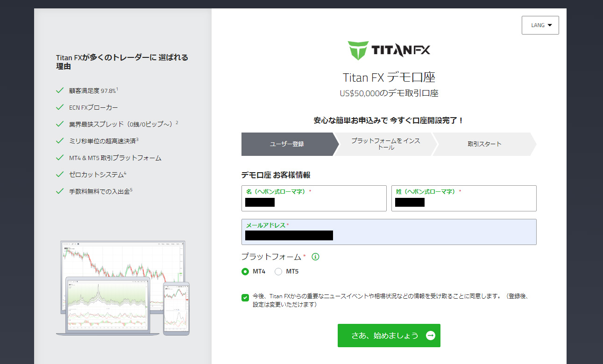Image resolution: width=603 pixels, height=364 pixels.
Task: Click the ゼロカットシステム text
Action: [98, 175]
